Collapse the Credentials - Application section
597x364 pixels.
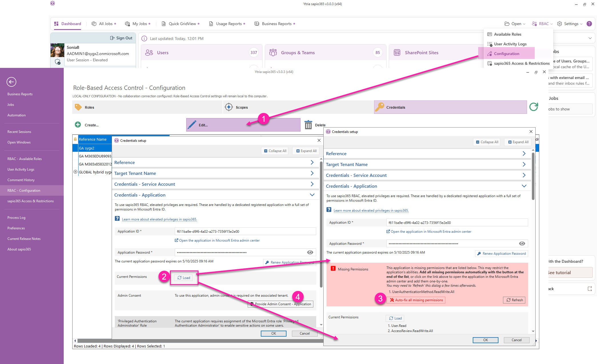pos(524,186)
